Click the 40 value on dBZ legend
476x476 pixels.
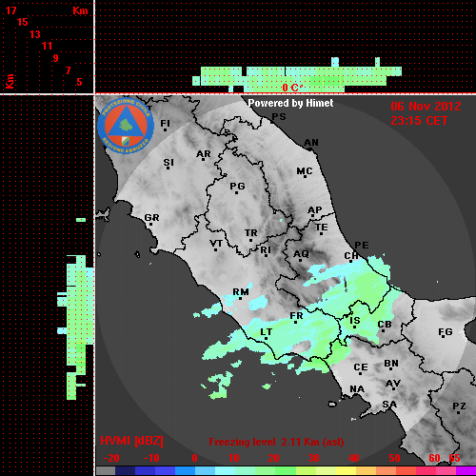(354, 458)
